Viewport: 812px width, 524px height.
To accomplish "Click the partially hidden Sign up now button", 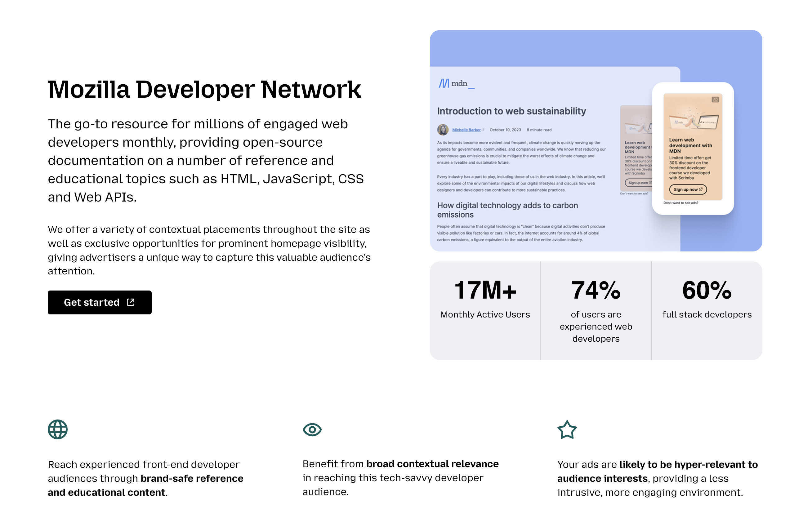I will [x=638, y=183].
